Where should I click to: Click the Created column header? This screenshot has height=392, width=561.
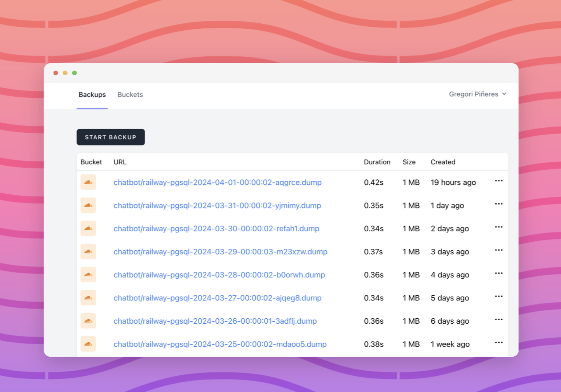pos(443,162)
